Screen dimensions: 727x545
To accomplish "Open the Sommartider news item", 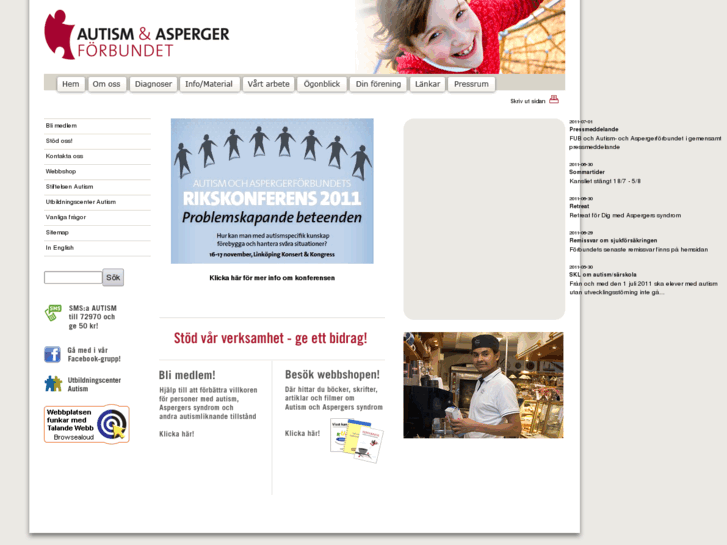I will click(x=587, y=172).
